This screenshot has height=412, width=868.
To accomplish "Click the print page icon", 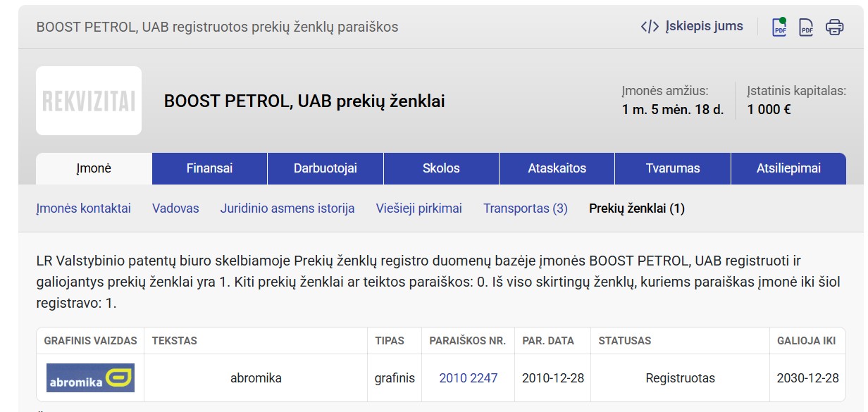I will (x=834, y=27).
